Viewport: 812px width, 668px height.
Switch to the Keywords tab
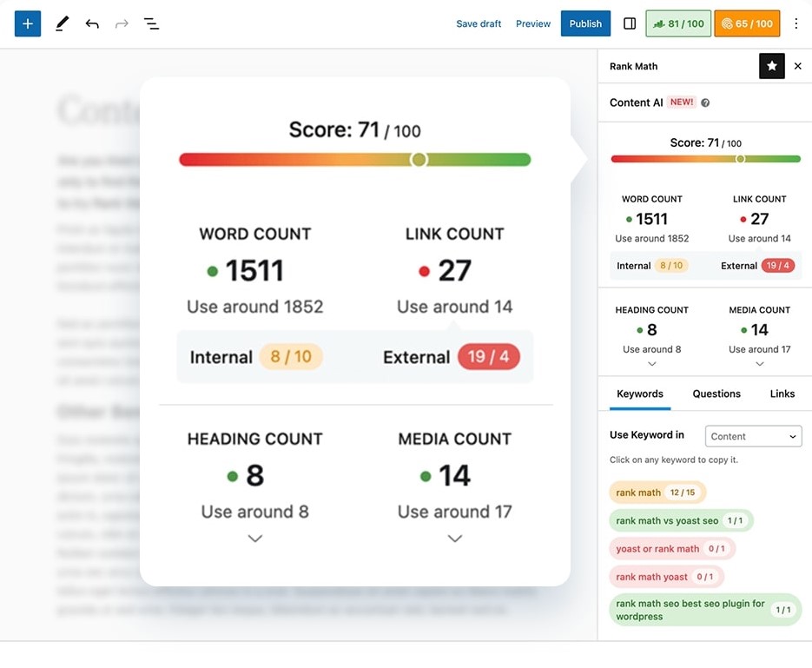[639, 394]
